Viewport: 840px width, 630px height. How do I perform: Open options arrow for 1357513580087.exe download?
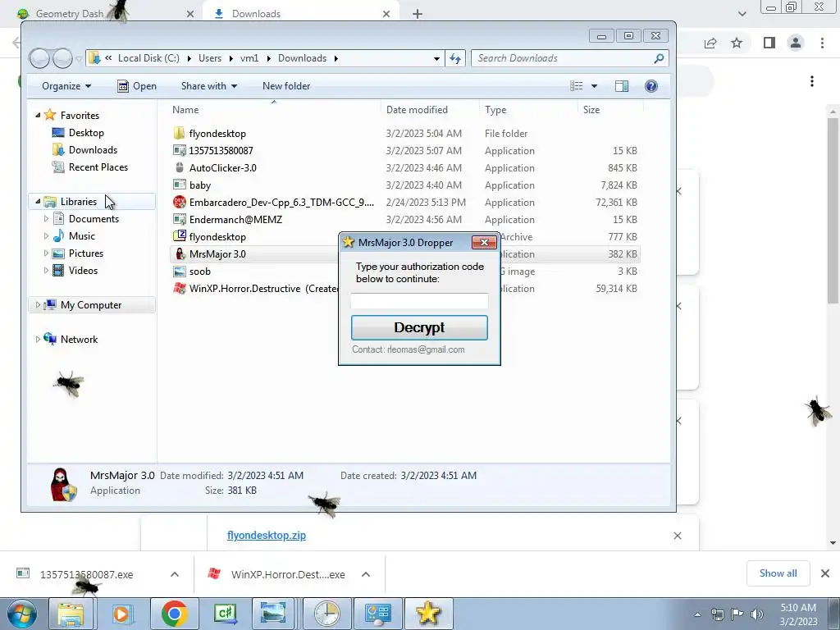[175, 574]
